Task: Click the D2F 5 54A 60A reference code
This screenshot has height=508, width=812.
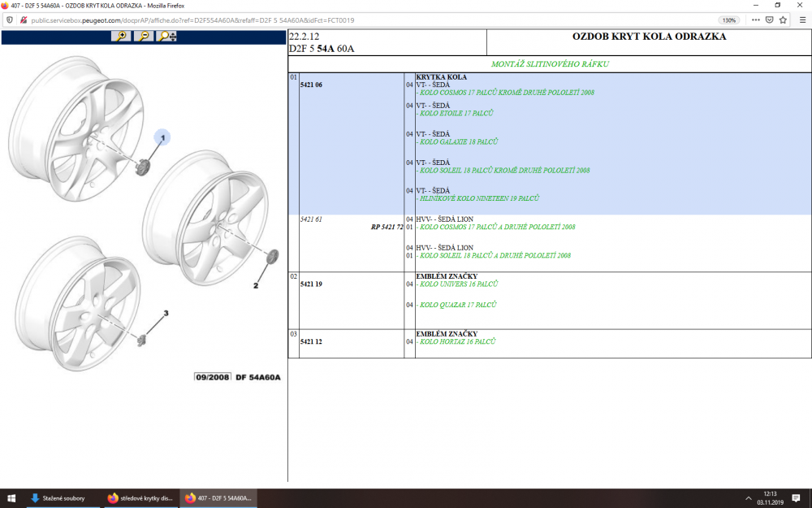Action: pos(322,49)
